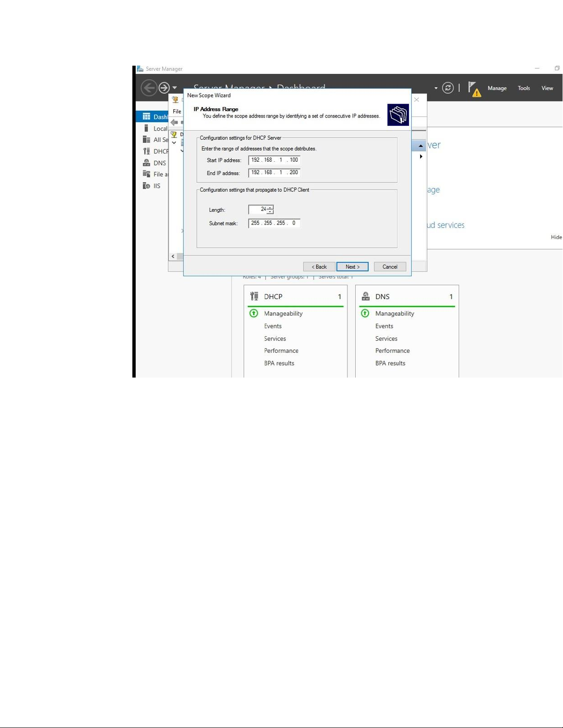Open DNS Performance
563x728 pixels.
click(392, 351)
